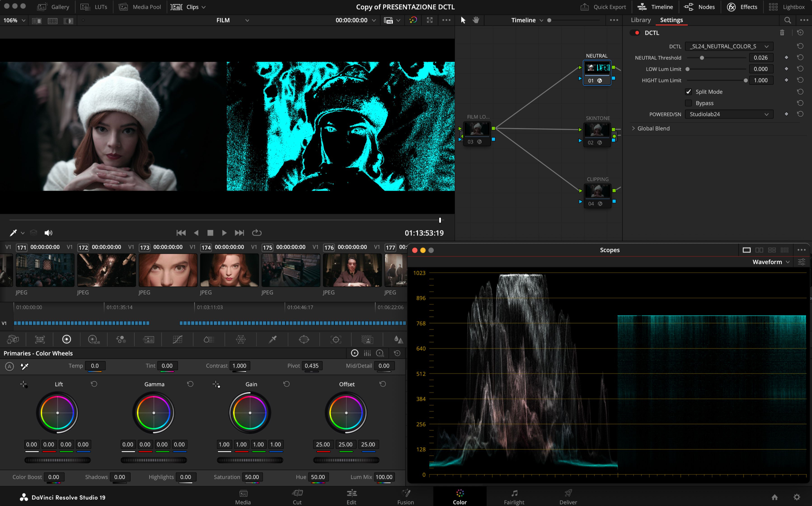This screenshot has width=812, height=506.
Task: Switch to the Library tab
Action: [640, 20]
